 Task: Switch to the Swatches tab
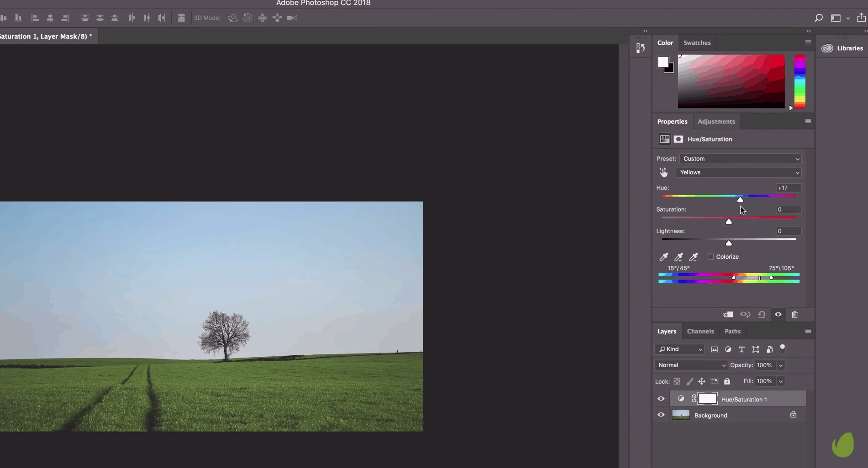pos(697,43)
